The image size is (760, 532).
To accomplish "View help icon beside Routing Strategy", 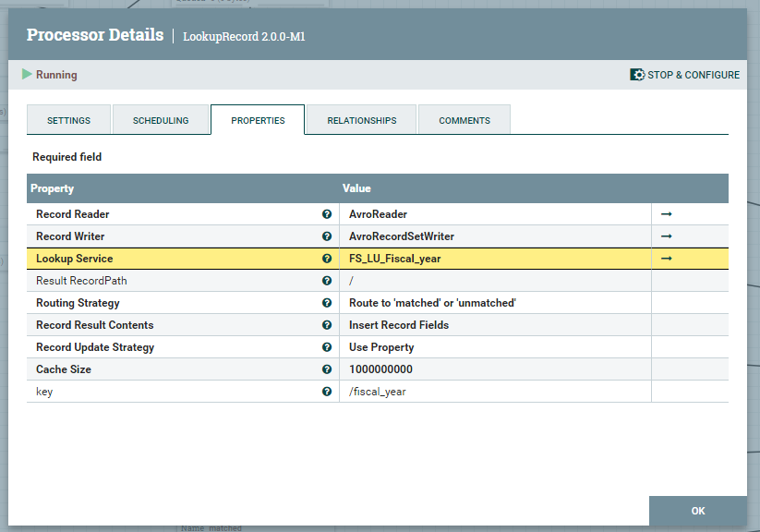I will click(x=327, y=302).
